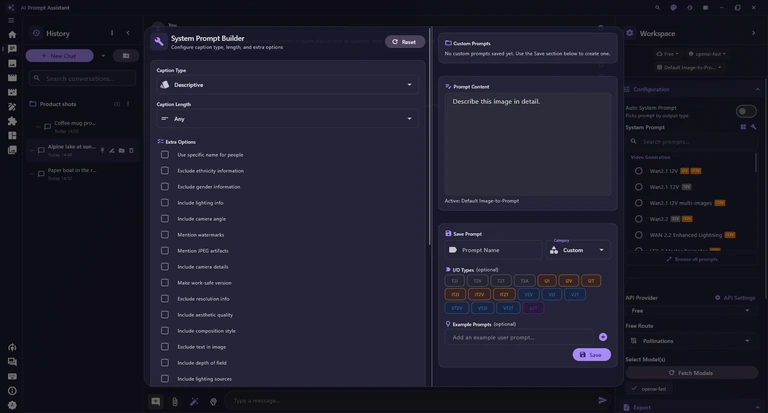
Task: Click the Browse all prompts link
Action: 692,259
